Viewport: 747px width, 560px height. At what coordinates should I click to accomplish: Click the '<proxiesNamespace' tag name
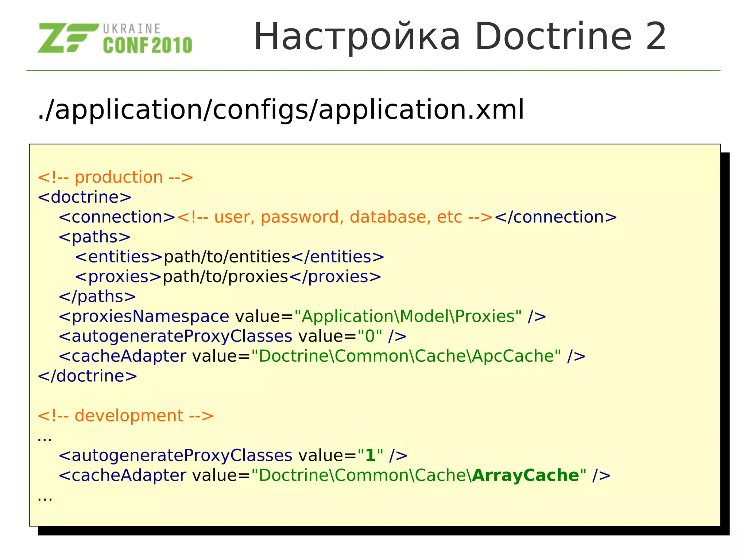click(x=144, y=316)
